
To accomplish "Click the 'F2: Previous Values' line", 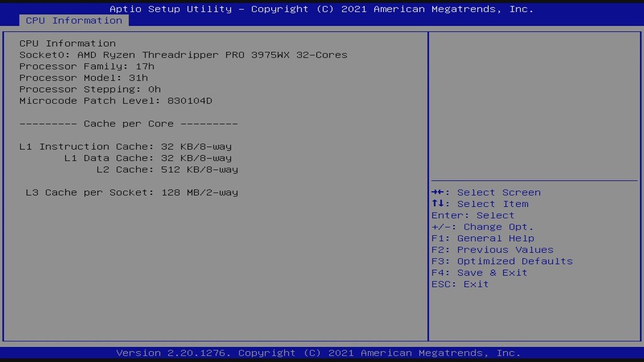I will tap(492, 250).
